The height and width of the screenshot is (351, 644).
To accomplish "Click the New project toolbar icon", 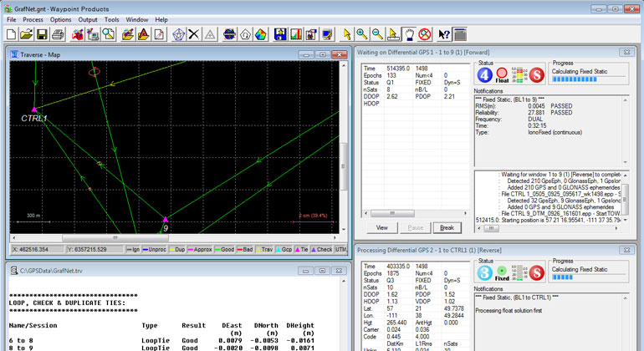I will point(11,34).
